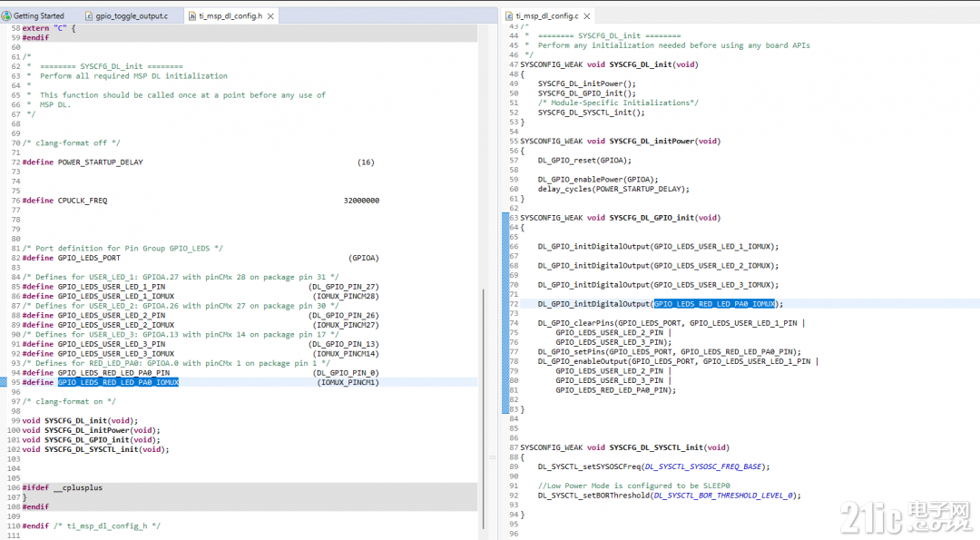Click the SYSCFG_DL_initPower(); call inside SYSCFG_DL_init

click(587, 83)
